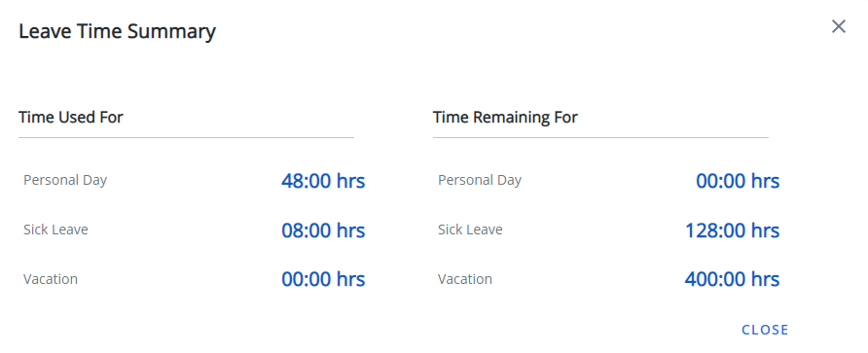Viewport: 868px width, 353px height.
Task: Select Personal Day under Time Used For
Action: click(65, 180)
